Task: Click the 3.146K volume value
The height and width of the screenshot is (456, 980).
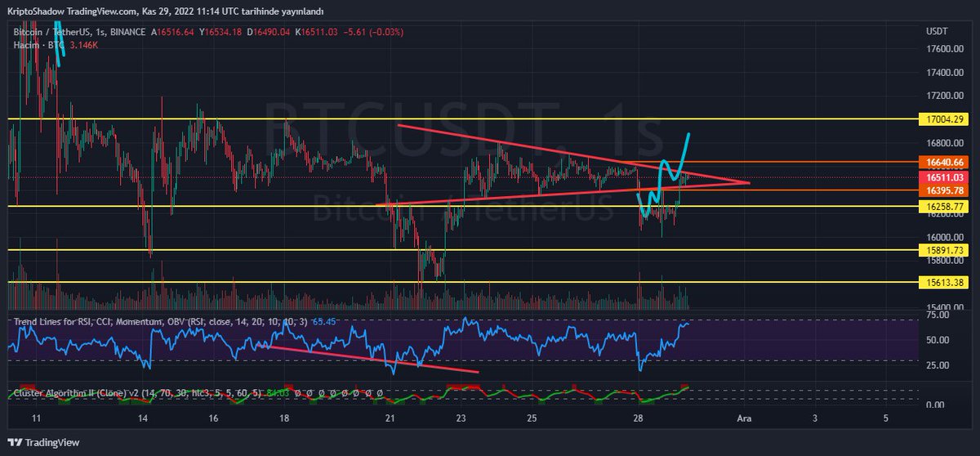Action: [x=86, y=44]
